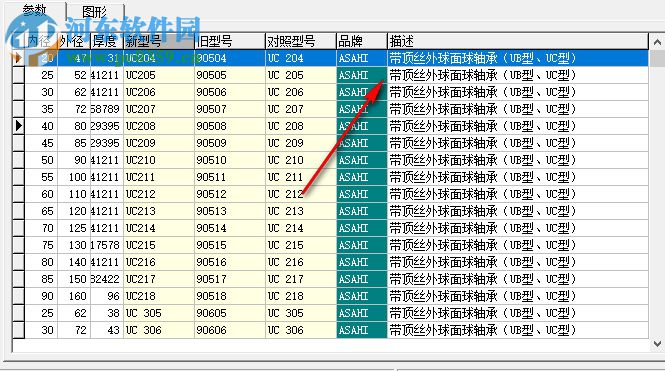Click ASAHI brand cell in UC211 row
The width and height of the screenshot is (665, 371).
pos(362,177)
